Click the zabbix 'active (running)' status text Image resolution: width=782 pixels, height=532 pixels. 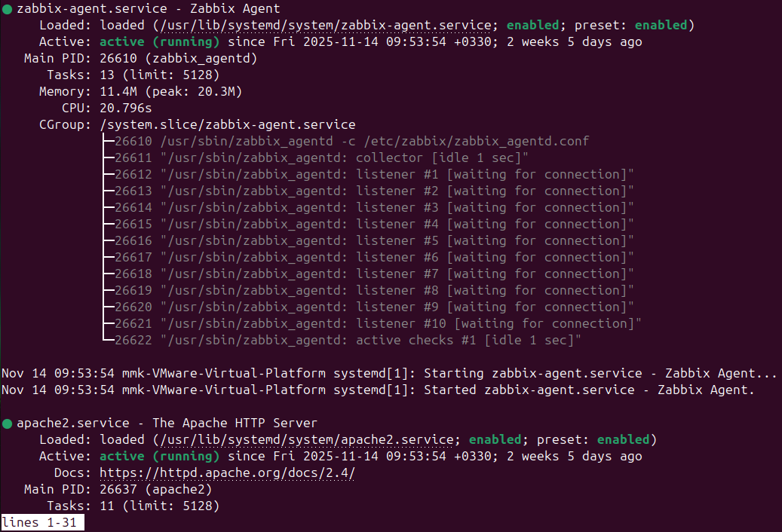point(159,42)
